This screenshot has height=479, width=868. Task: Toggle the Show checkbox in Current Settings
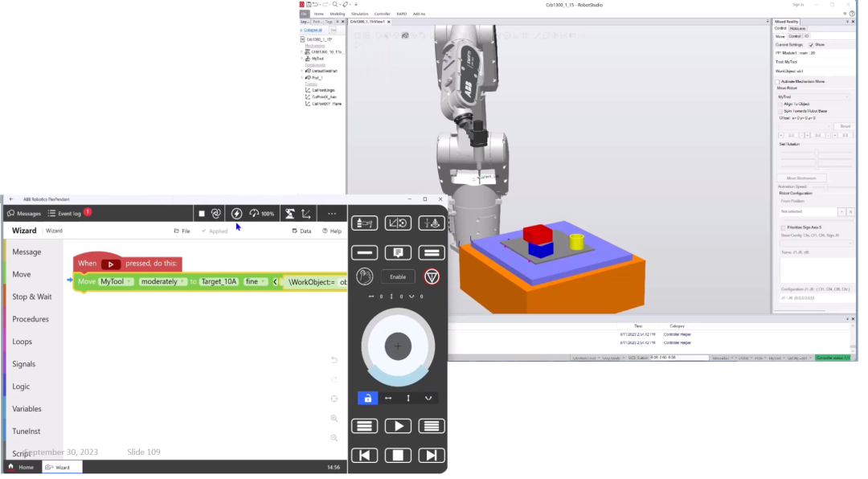click(x=811, y=45)
